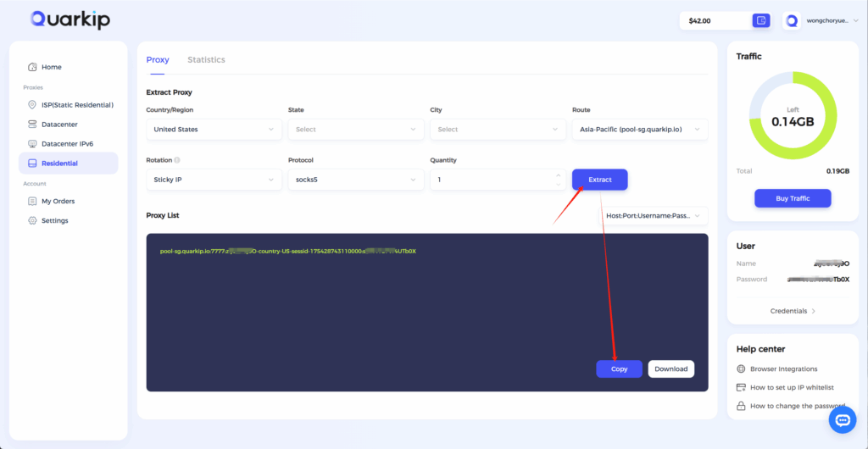
Task: Increase Quantity with up arrow
Action: coord(558,175)
